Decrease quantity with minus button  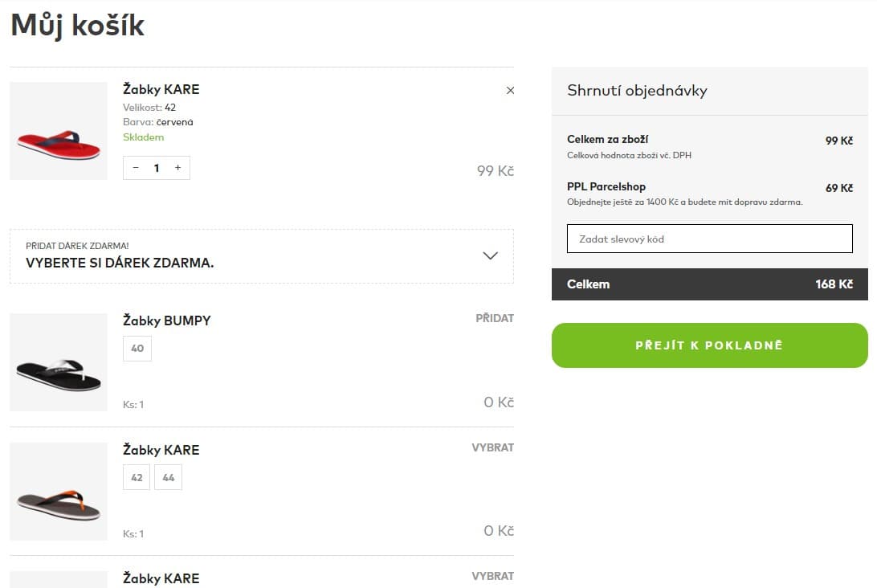tap(136, 168)
